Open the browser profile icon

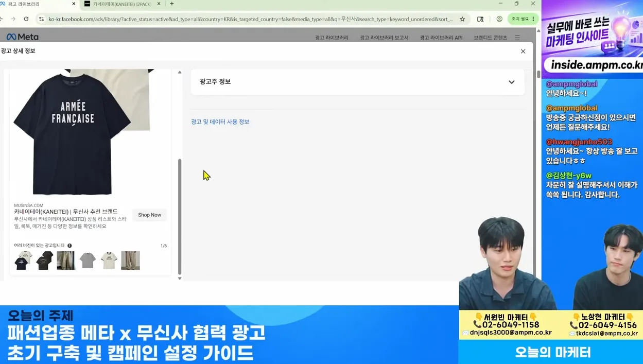(499, 19)
